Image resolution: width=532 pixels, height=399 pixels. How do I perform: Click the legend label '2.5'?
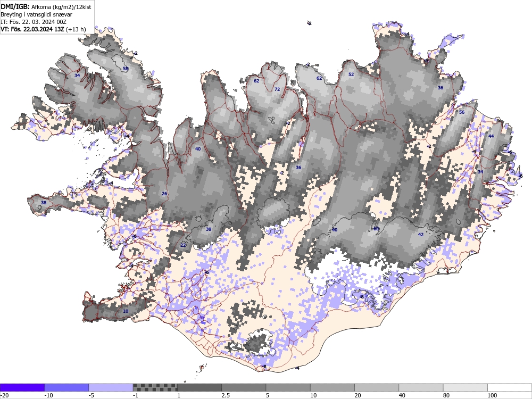pos(225,395)
